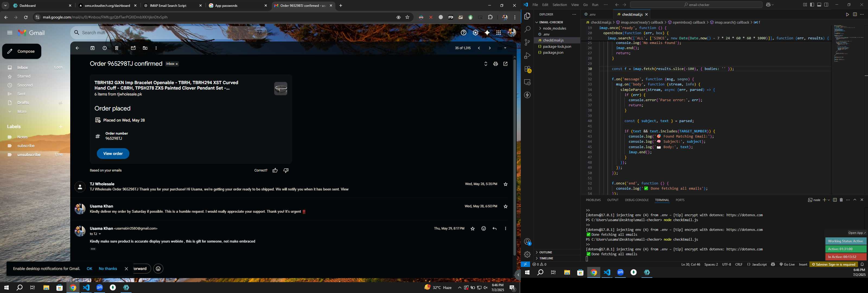Image resolution: width=868 pixels, height=293 pixels.
Task: Toggle VS Code secondary side bar
Action: pos(826,5)
